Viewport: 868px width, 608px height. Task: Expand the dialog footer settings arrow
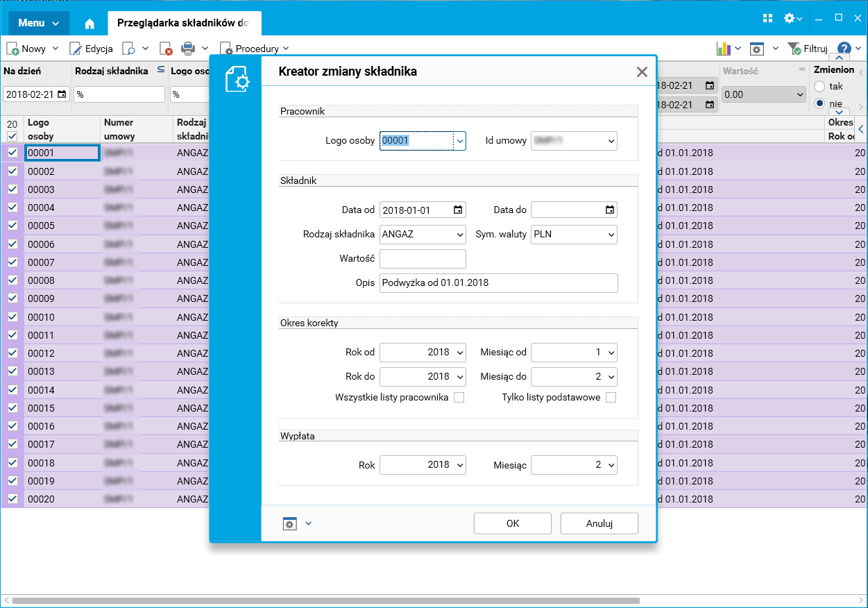(308, 523)
